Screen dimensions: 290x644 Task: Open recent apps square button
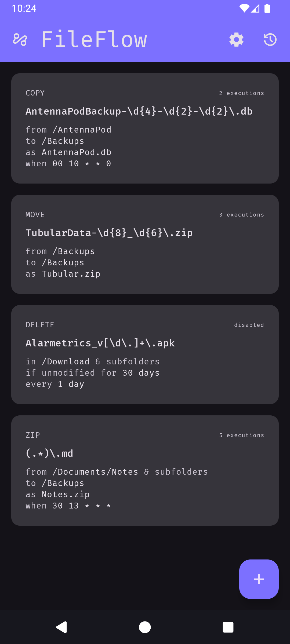click(228, 627)
